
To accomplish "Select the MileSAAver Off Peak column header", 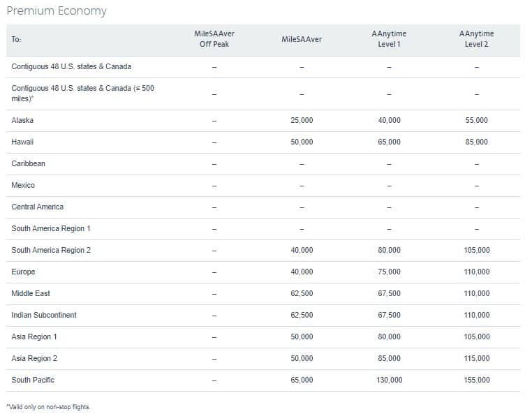I will 214,39.
